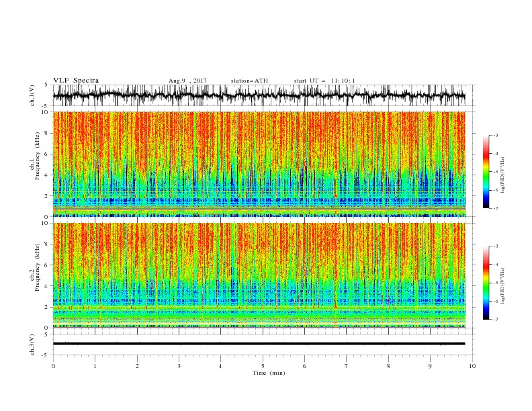Click the "4" kHz tick of ch.1 spectrogram
The image size is (532, 411).
pos(47,175)
